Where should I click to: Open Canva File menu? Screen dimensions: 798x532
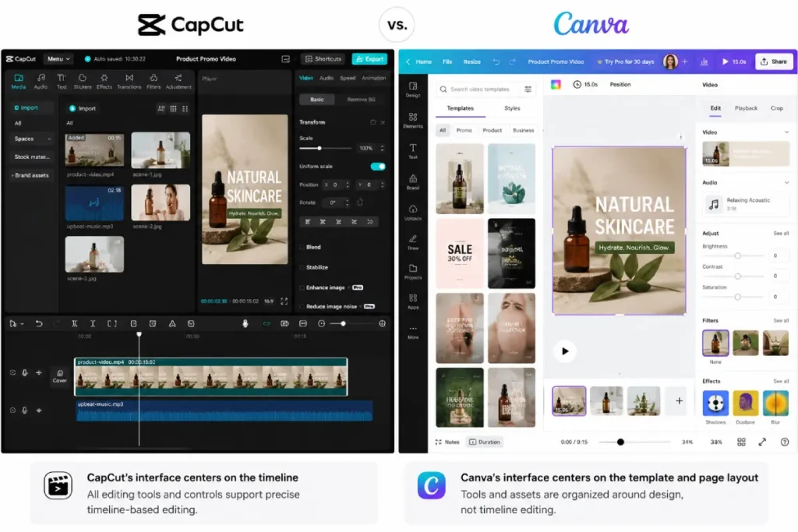click(x=447, y=62)
